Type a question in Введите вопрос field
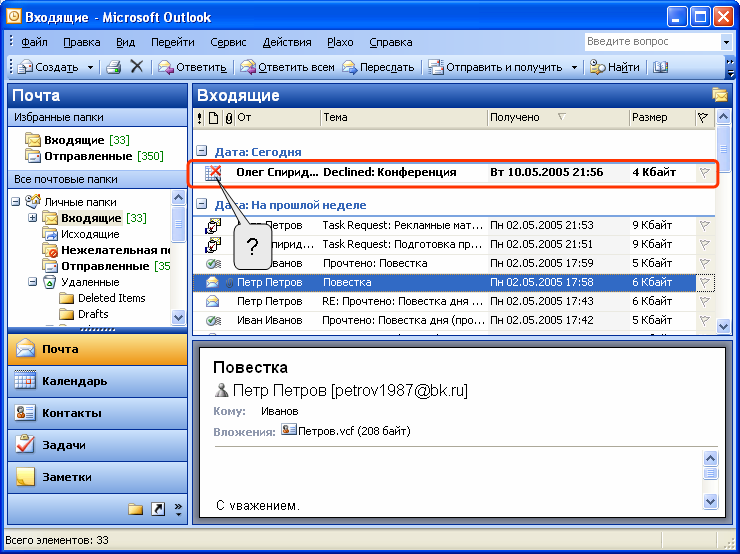The image size is (740, 554). pyautogui.click(x=653, y=42)
